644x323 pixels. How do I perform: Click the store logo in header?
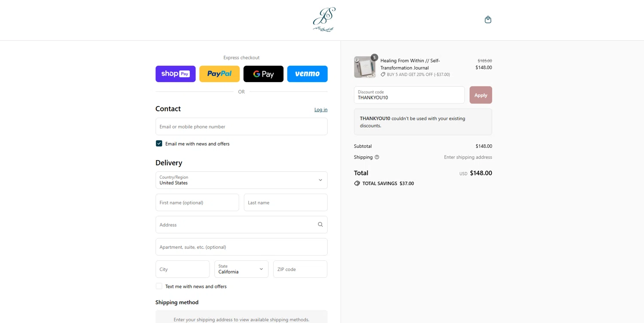click(324, 20)
